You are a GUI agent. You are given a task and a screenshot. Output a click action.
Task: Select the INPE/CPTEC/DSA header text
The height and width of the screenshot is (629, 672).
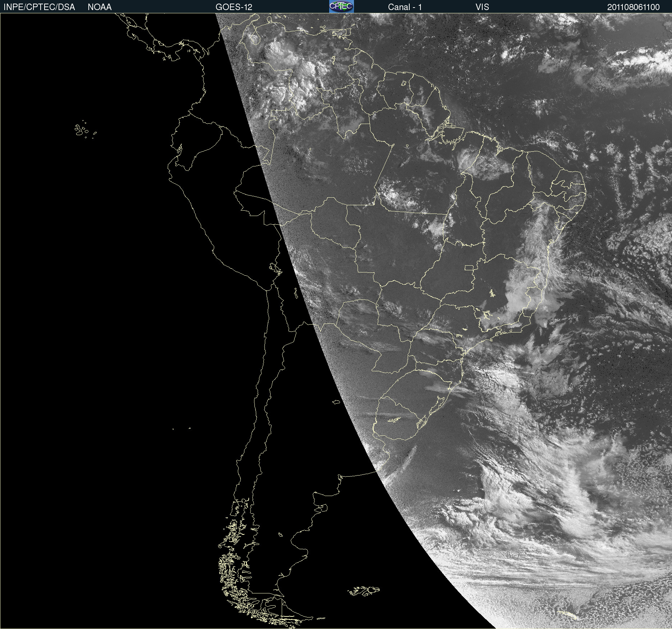[x=39, y=7]
